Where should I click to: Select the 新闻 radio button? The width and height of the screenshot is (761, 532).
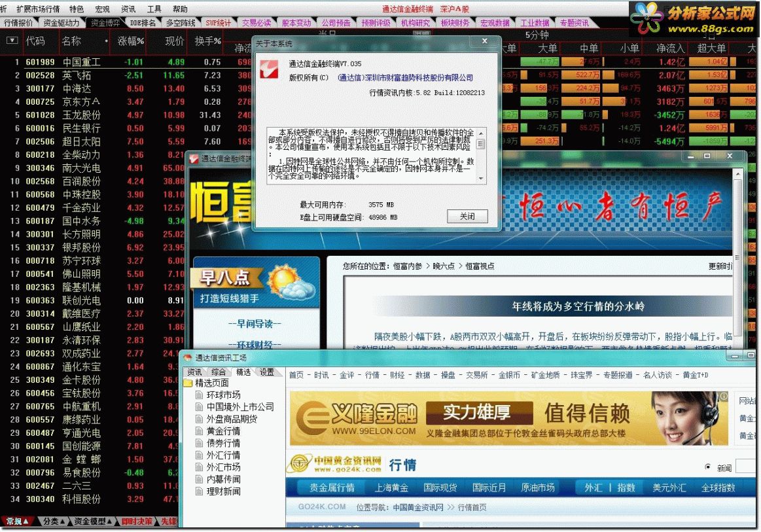click(707, 467)
